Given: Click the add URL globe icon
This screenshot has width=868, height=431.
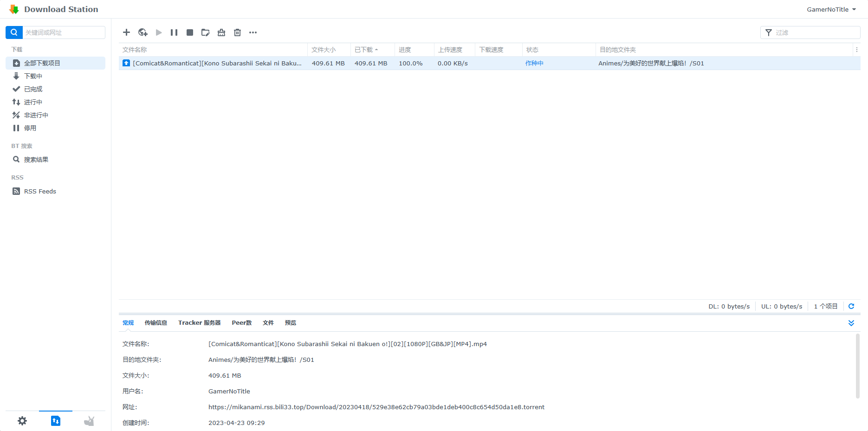Looking at the screenshot, I should pos(143,32).
